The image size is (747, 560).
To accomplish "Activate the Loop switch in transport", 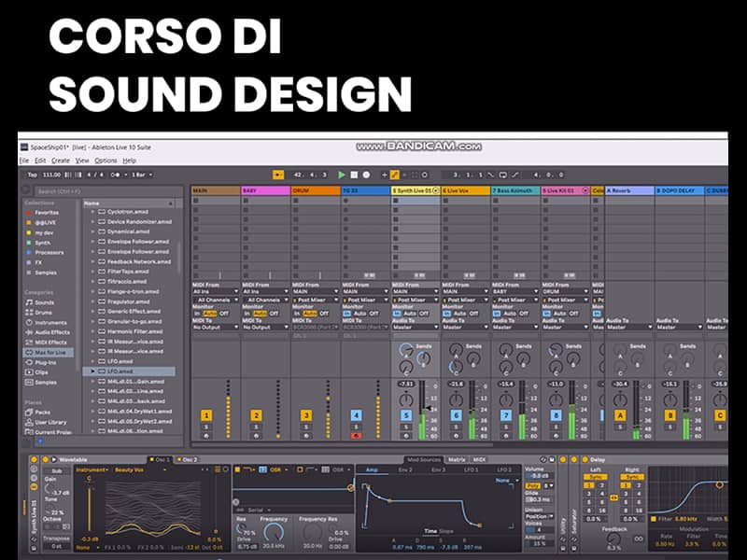I will click(503, 175).
